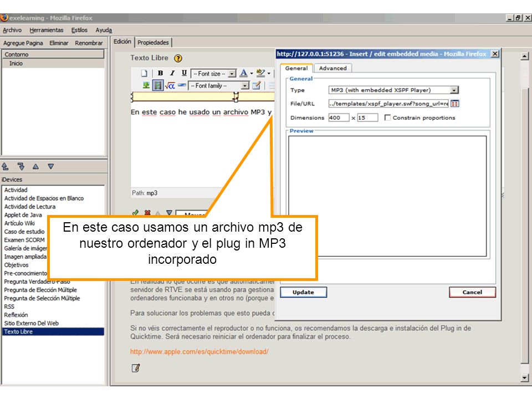Insert a horizontal rule
This screenshot has width=532, height=399.
[182, 85]
